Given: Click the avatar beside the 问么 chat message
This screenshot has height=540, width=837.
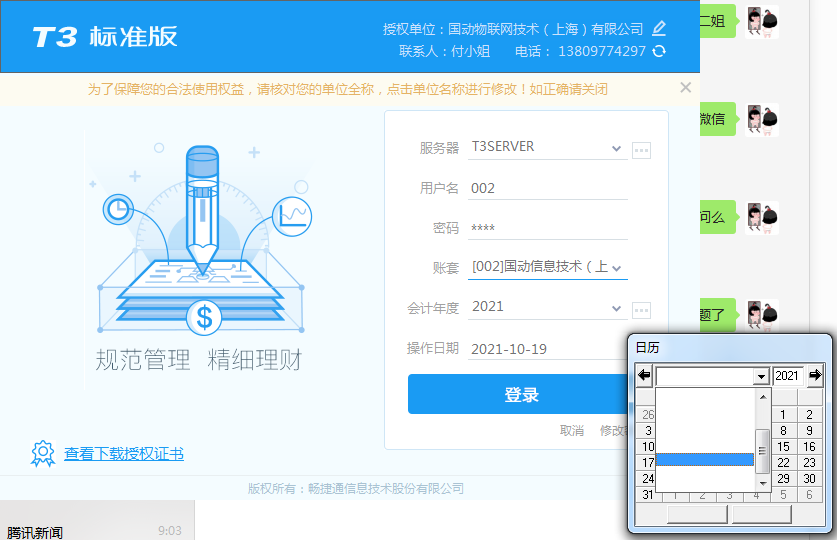Looking at the screenshot, I should tap(762, 218).
